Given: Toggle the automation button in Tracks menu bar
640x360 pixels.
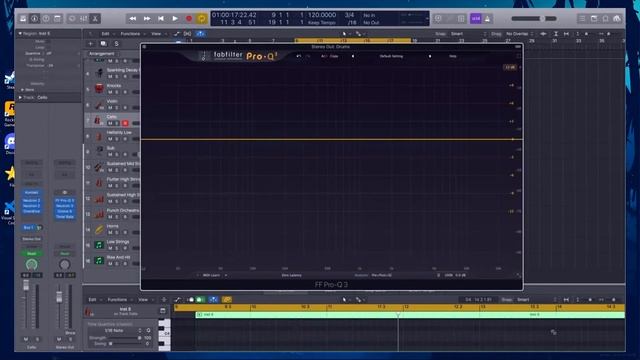Looking at the screenshot, I should click(x=177, y=34).
